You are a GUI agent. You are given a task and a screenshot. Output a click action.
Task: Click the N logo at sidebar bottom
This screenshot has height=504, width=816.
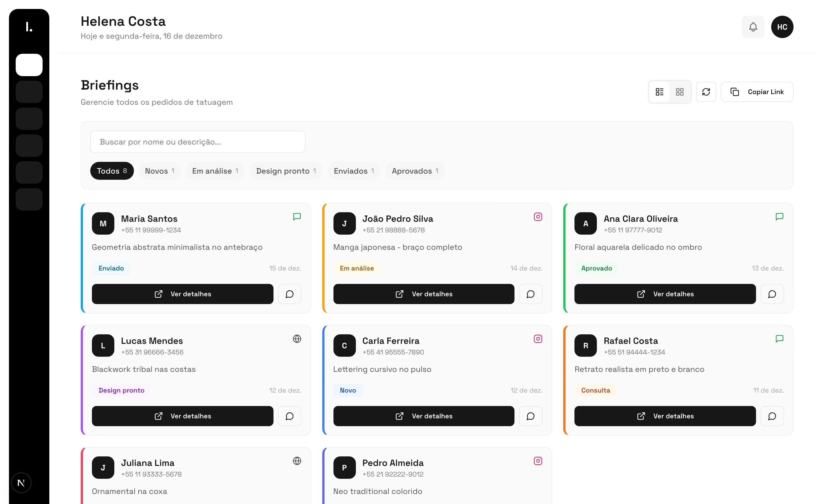pos(21,482)
